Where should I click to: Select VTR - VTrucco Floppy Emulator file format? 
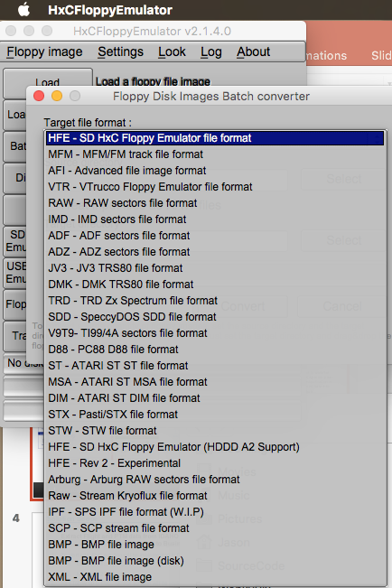point(215,187)
